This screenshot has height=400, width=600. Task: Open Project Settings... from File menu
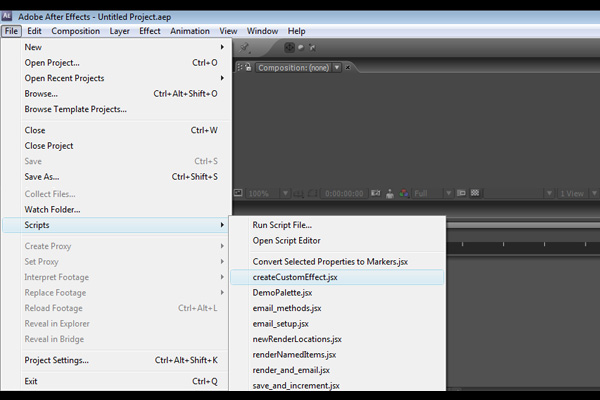coord(116,360)
